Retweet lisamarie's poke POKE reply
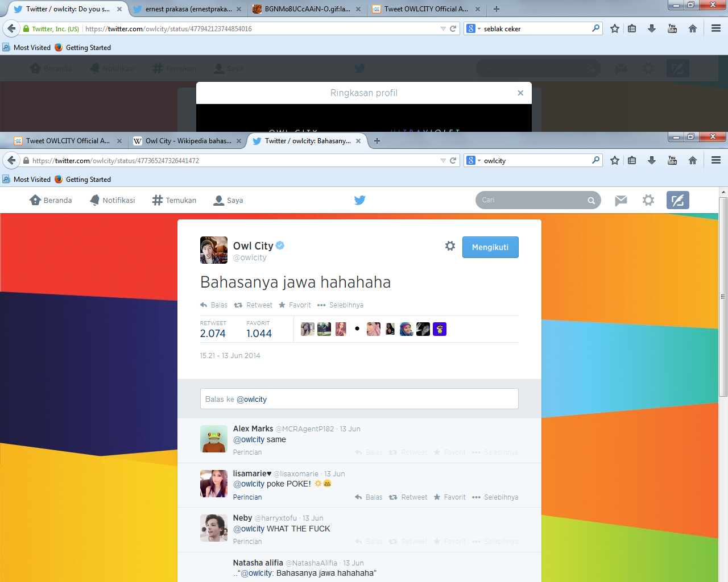 tap(408, 497)
